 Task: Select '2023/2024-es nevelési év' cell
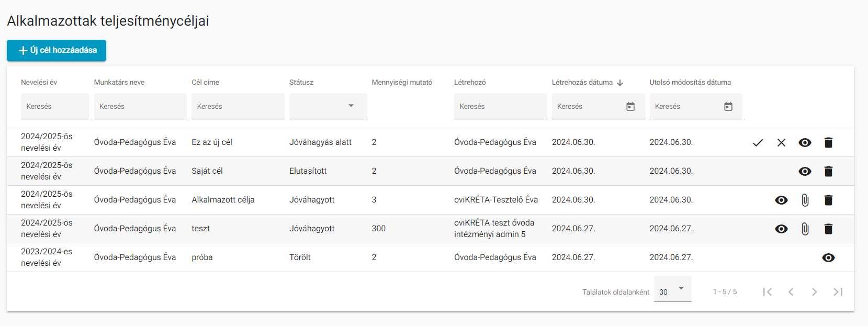click(x=47, y=257)
